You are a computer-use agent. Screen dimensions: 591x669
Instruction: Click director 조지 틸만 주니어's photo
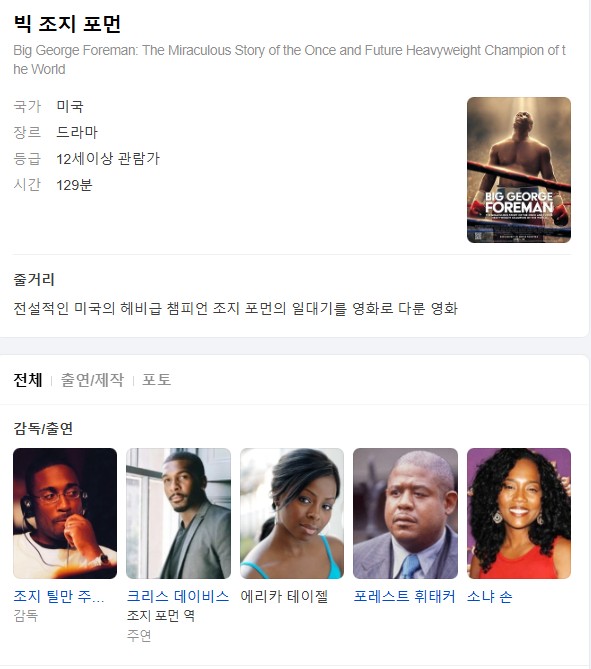(65, 513)
